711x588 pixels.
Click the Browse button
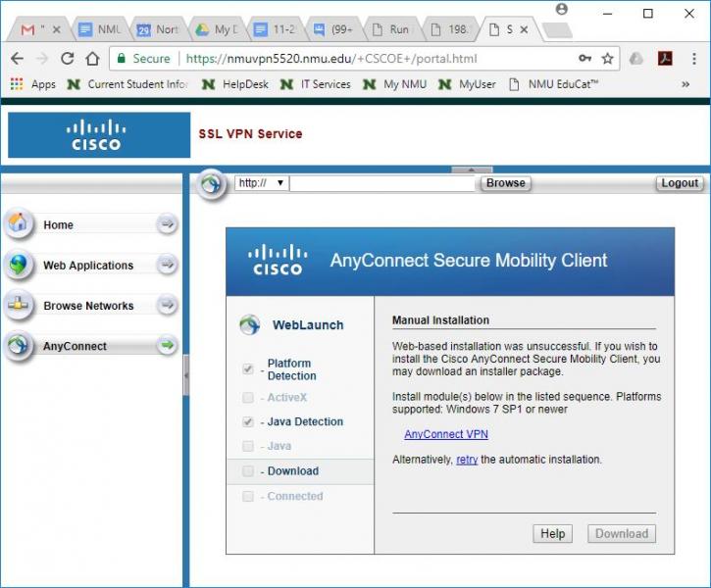click(506, 183)
